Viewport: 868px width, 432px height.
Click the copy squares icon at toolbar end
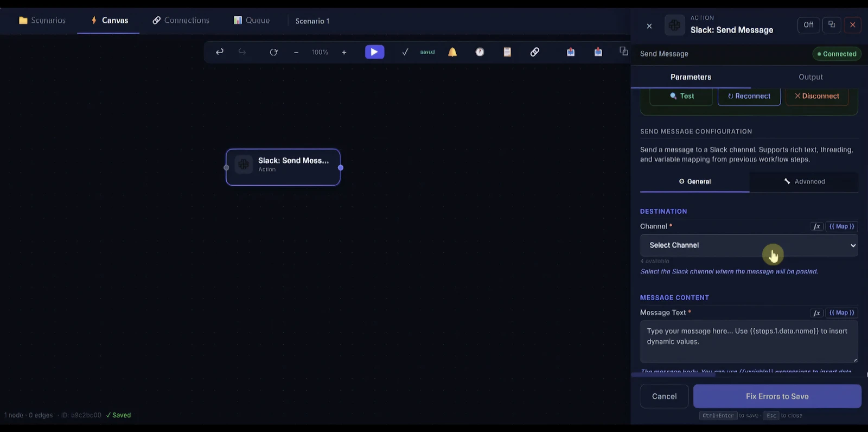click(x=624, y=52)
